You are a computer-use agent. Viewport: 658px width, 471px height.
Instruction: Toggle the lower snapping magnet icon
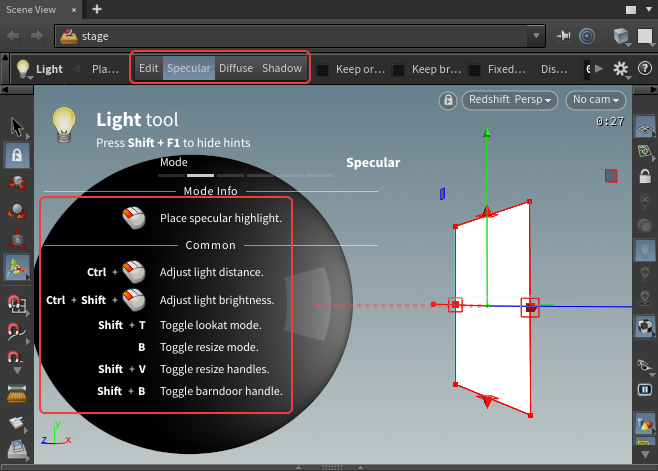click(x=15, y=357)
